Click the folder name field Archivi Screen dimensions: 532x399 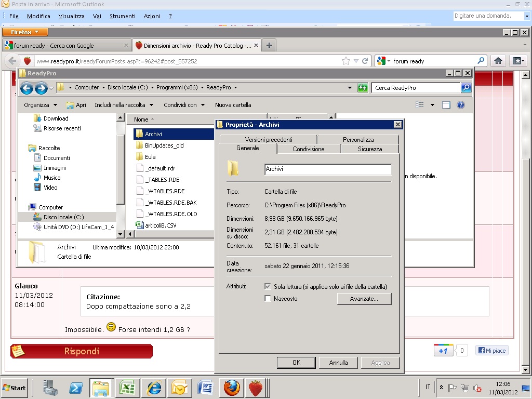pyautogui.click(x=328, y=169)
